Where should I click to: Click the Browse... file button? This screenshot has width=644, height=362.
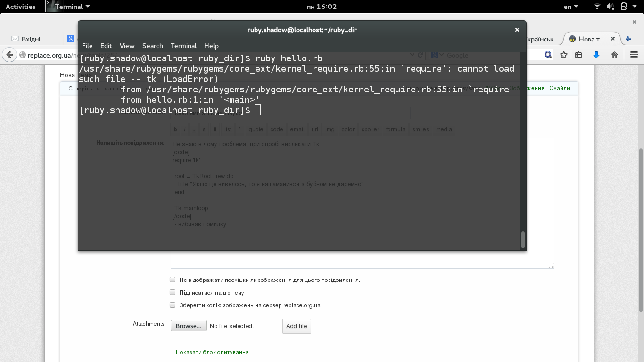pyautogui.click(x=189, y=326)
